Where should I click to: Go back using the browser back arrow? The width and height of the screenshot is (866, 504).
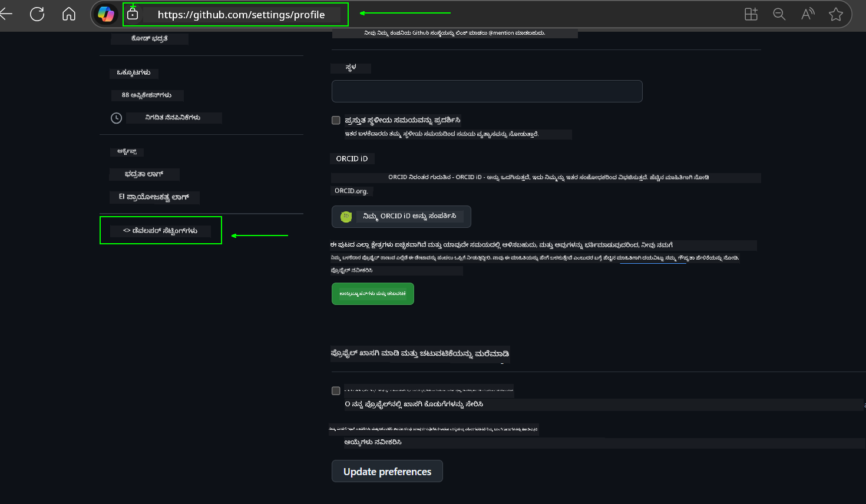click(x=7, y=14)
